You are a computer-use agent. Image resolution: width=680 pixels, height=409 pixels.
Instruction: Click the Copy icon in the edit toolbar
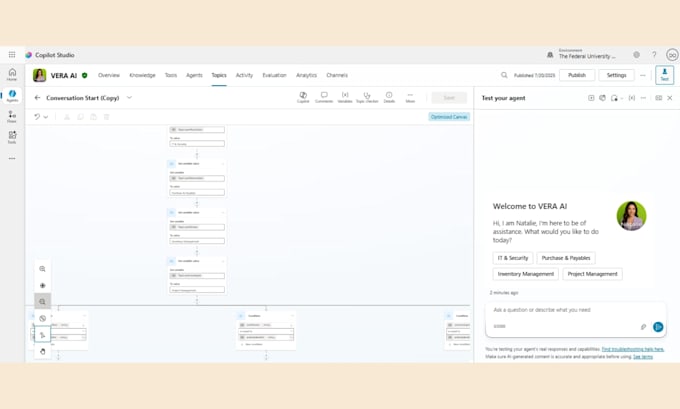click(x=80, y=117)
